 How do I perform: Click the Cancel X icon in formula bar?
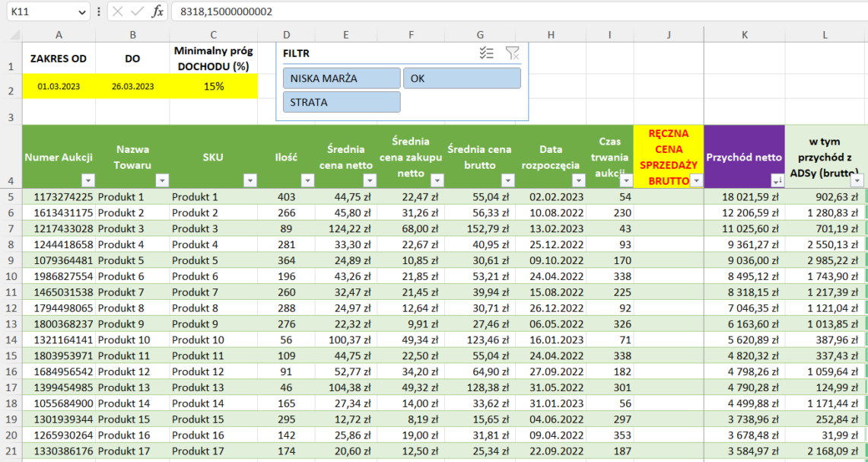tap(117, 11)
